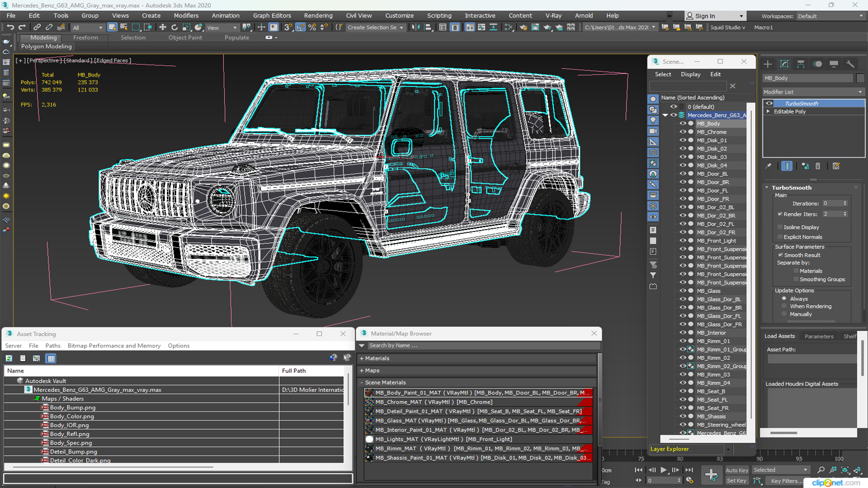This screenshot has width=868, height=488.
Task: Open the V-Ray menu
Action: point(553,16)
